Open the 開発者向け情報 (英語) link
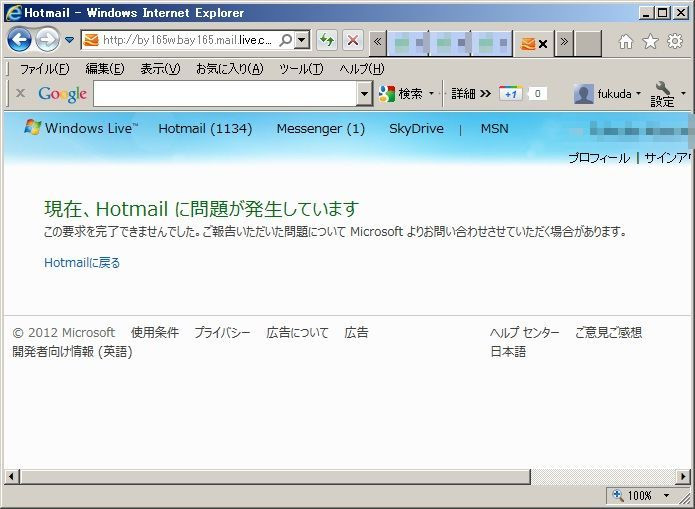The height and width of the screenshot is (509, 695). point(72,352)
